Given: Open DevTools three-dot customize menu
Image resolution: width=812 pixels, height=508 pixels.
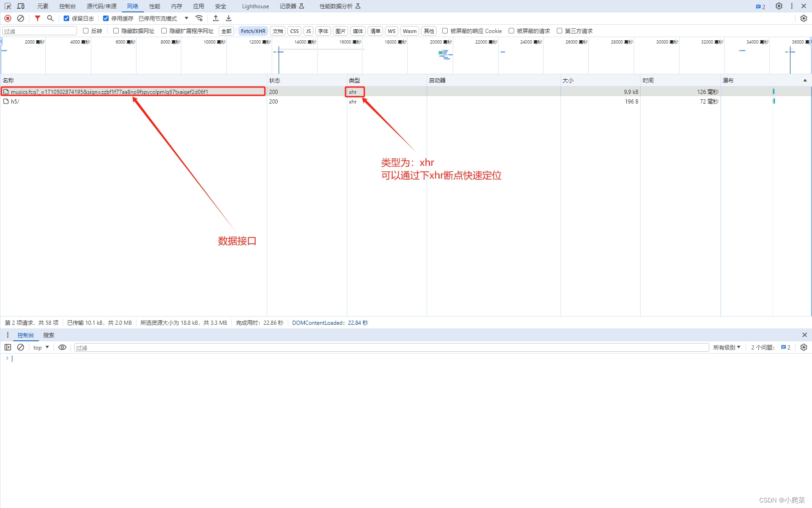Looking at the screenshot, I should pyautogui.click(x=792, y=6).
